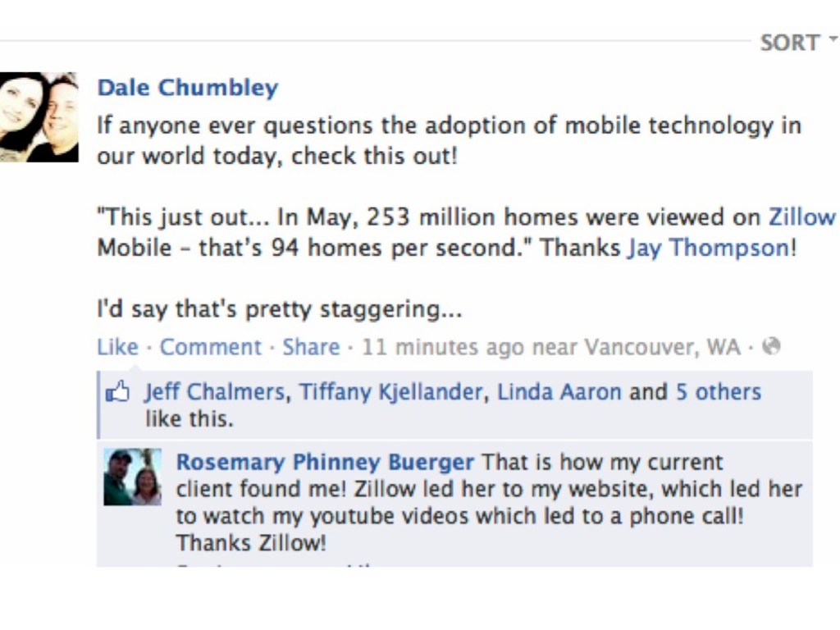Share the Zillow Mobile post
Image resolution: width=840 pixels, height=630 pixels.
click(x=311, y=347)
